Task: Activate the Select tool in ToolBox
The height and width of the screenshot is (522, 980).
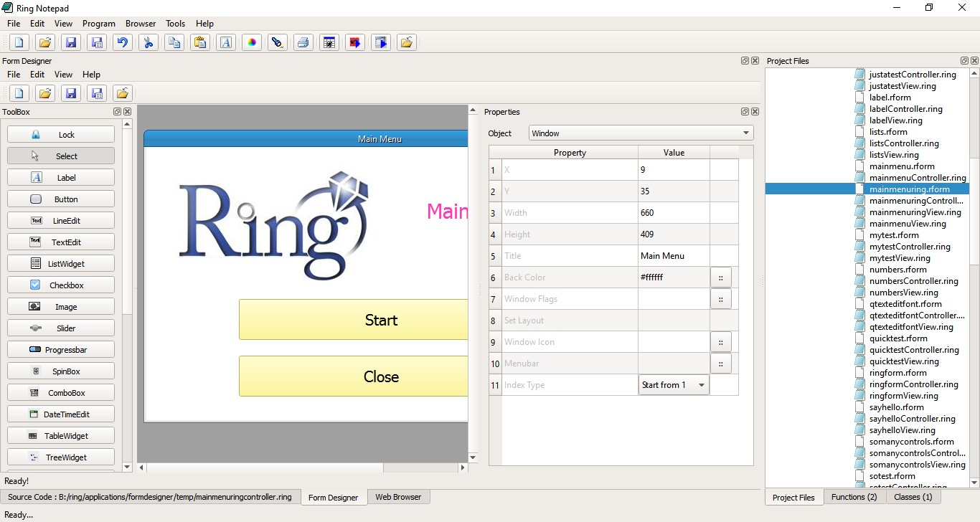Action: tap(61, 156)
